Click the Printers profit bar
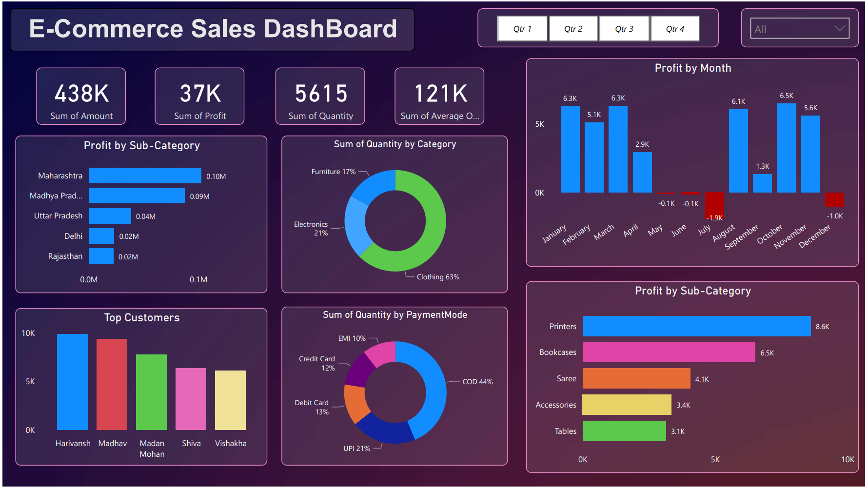This screenshot has height=488, width=868. 696,326
